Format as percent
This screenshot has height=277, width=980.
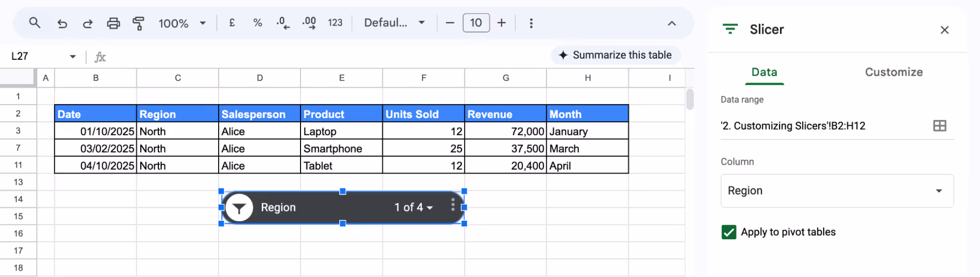tap(257, 23)
